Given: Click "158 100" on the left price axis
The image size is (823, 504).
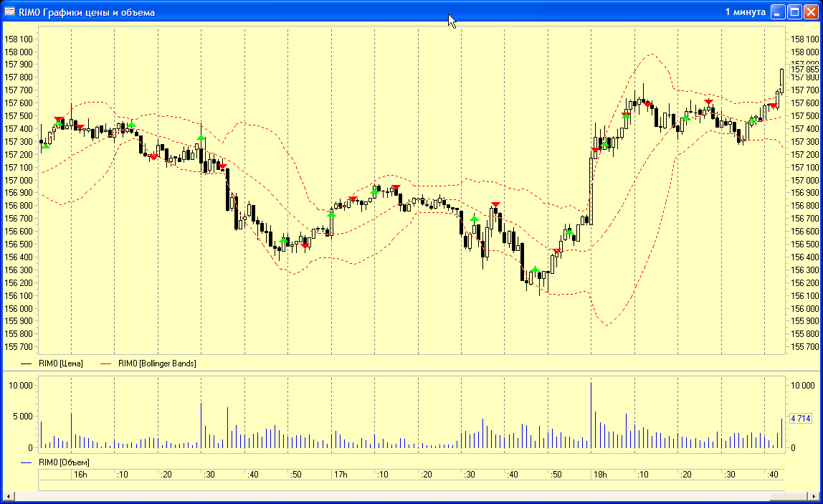Looking at the screenshot, I should click(19, 39).
